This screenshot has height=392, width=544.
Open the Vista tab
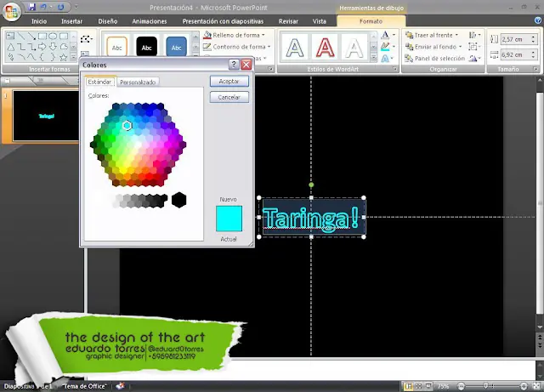320,21
